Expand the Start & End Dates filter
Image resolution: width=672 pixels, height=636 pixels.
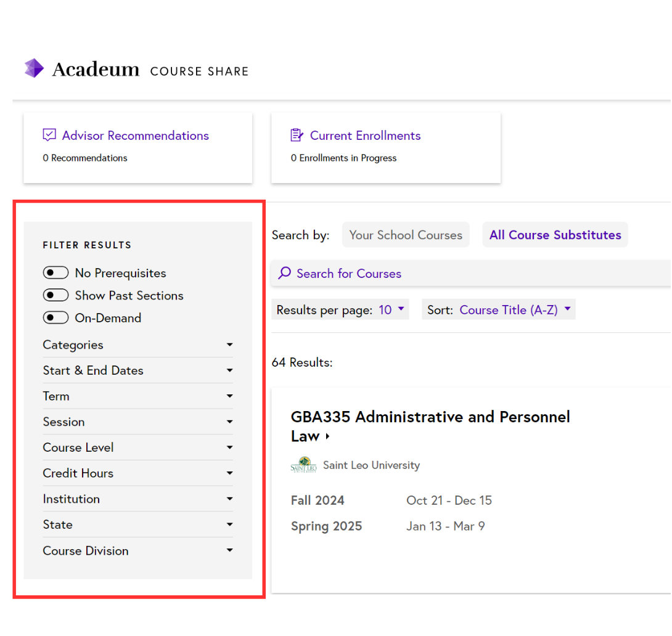[x=137, y=370]
